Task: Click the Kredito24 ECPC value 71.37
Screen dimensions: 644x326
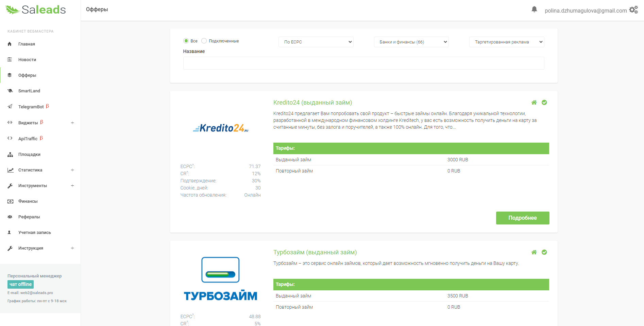Action: (x=255, y=166)
